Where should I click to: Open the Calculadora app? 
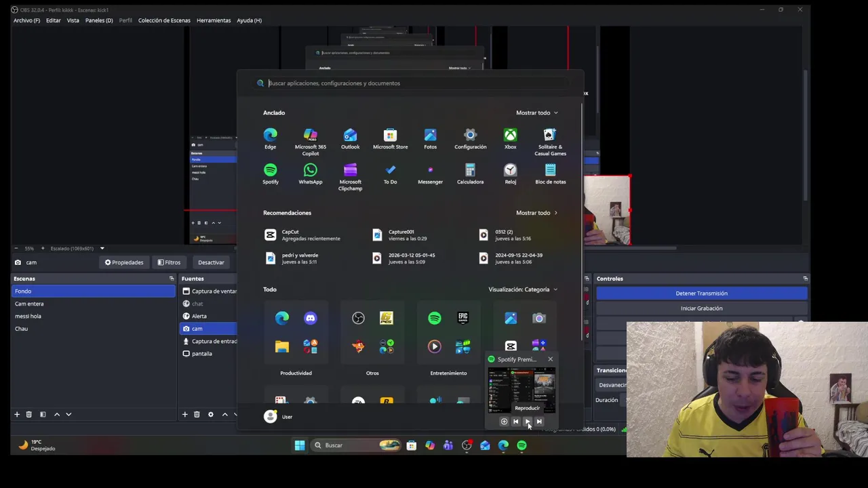click(470, 174)
